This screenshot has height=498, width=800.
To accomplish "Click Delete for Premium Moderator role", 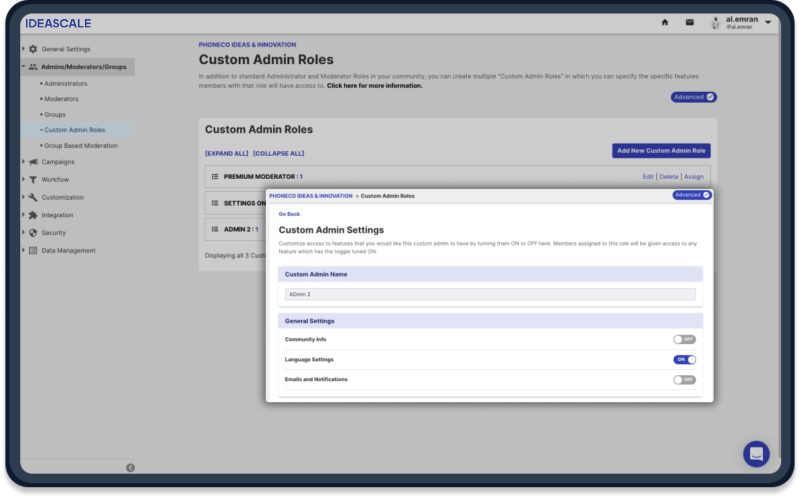I will (669, 177).
